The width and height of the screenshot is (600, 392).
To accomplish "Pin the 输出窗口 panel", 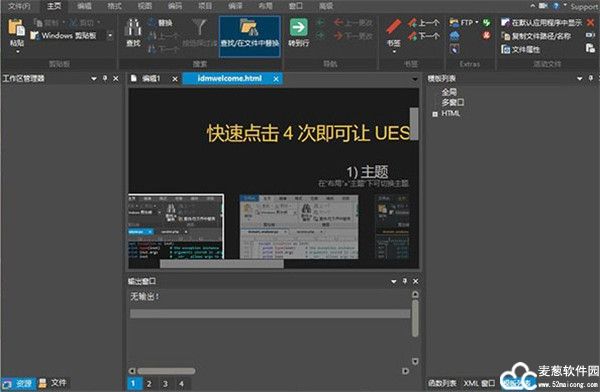I will 404,281.
